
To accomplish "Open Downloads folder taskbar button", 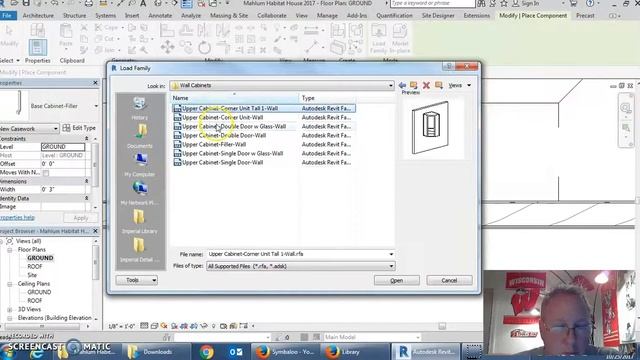I will (155, 351).
